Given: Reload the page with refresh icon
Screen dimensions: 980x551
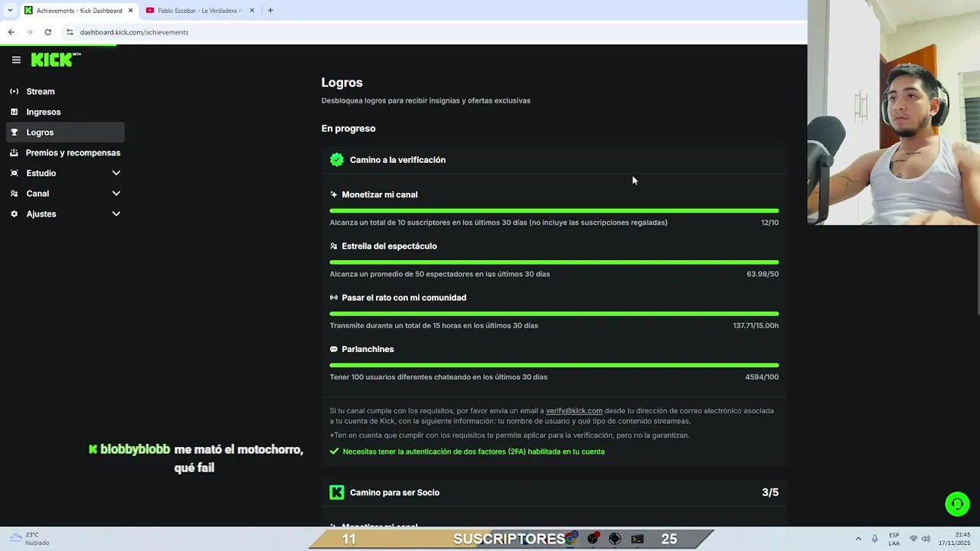Looking at the screenshot, I should [x=47, y=32].
